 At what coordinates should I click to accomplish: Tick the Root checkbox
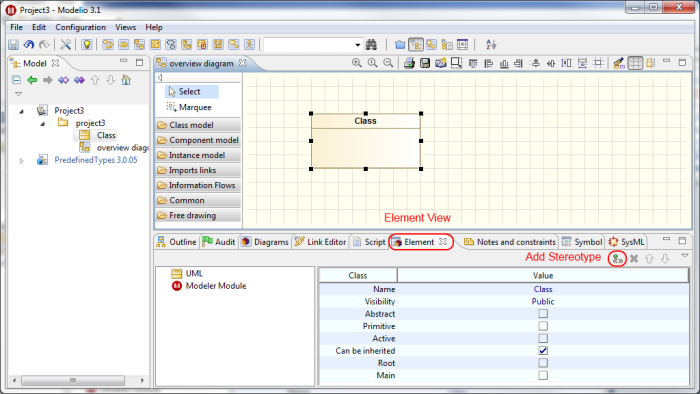click(543, 363)
